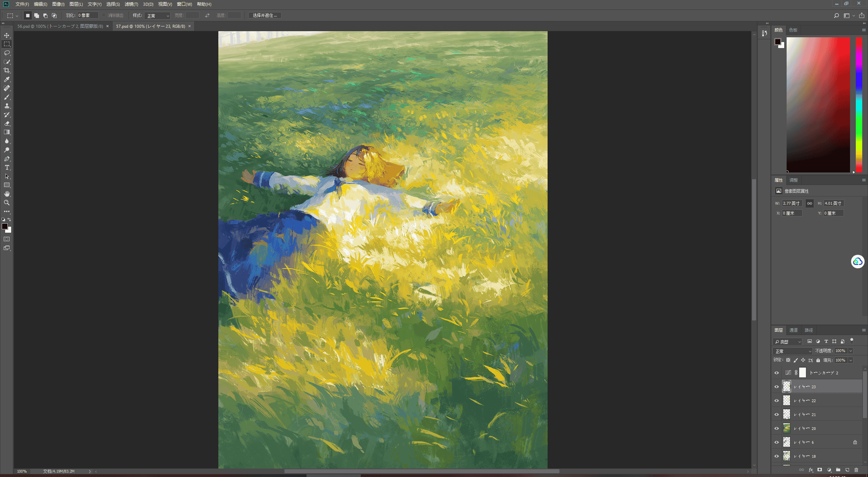868x477 pixels.
Task: Select the Clone Stamp tool
Action: coord(7,106)
